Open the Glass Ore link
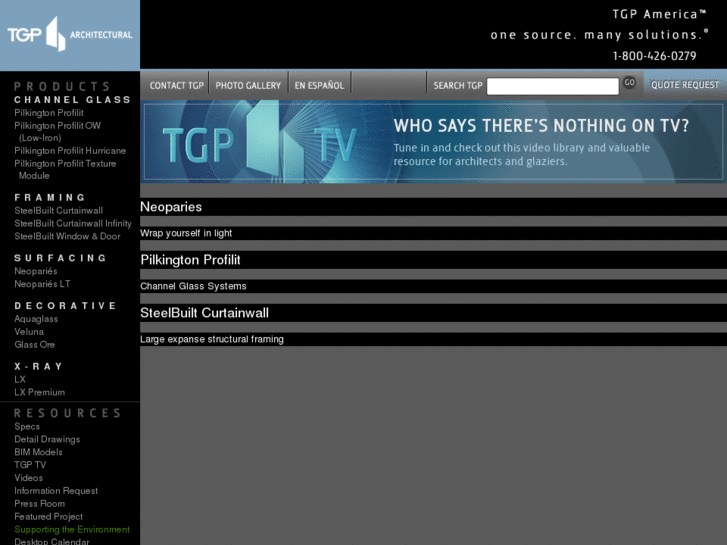The width and height of the screenshot is (727, 545). coord(34,345)
